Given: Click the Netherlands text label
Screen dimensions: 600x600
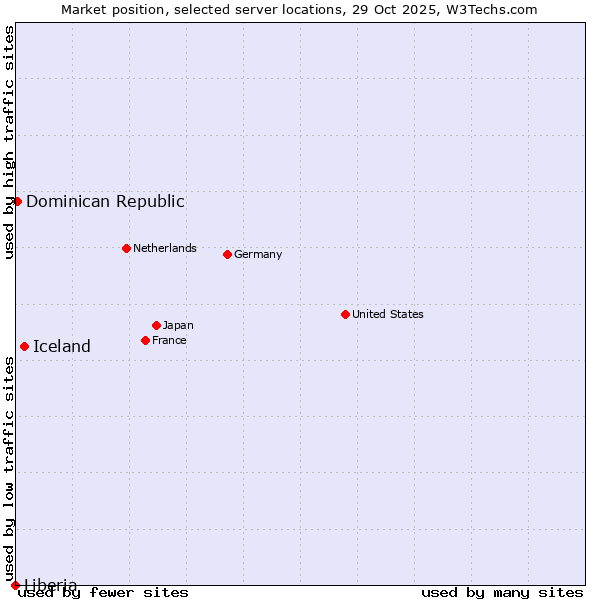Looking at the screenshot, I should pos(165,248).
